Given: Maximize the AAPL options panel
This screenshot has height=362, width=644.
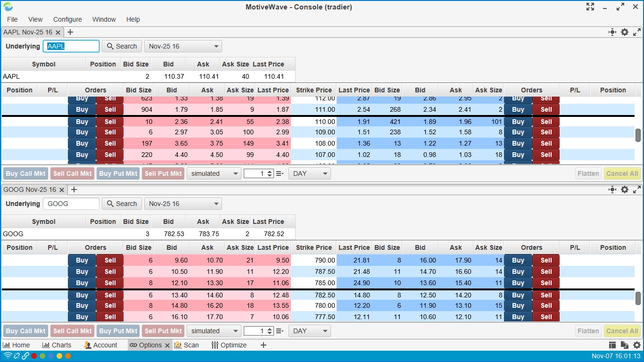Looking at the screenshot, I should pyautogui.click(x=637, y=32).
